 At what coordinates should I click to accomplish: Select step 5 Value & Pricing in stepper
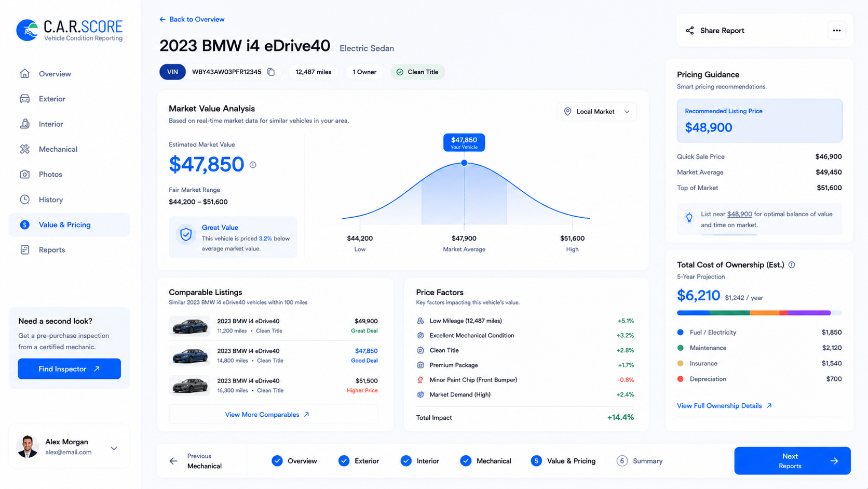pyautogui.click(x=563, y=461)
